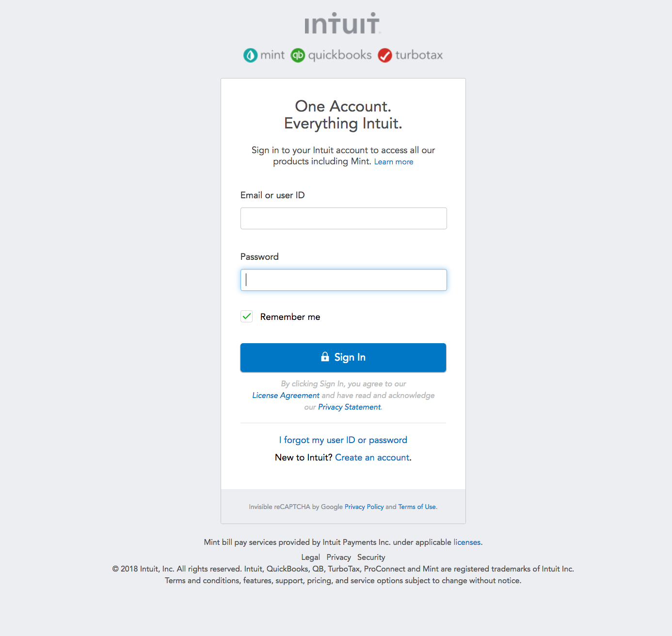View the License Agreement

click(286, 395)
